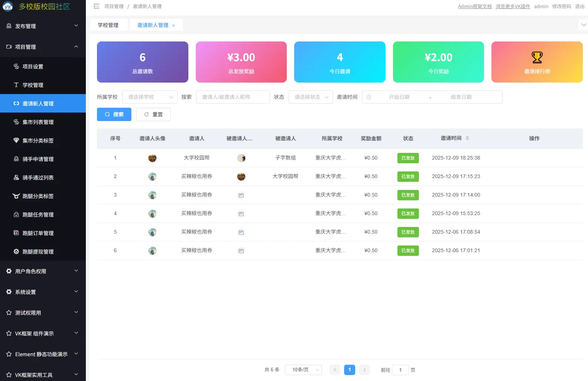Image resolution: width=588 pixels, height=381 pixels.
Task: Expand the 用户角色权限 sidebar menu
Action: (x=43, y=271)
